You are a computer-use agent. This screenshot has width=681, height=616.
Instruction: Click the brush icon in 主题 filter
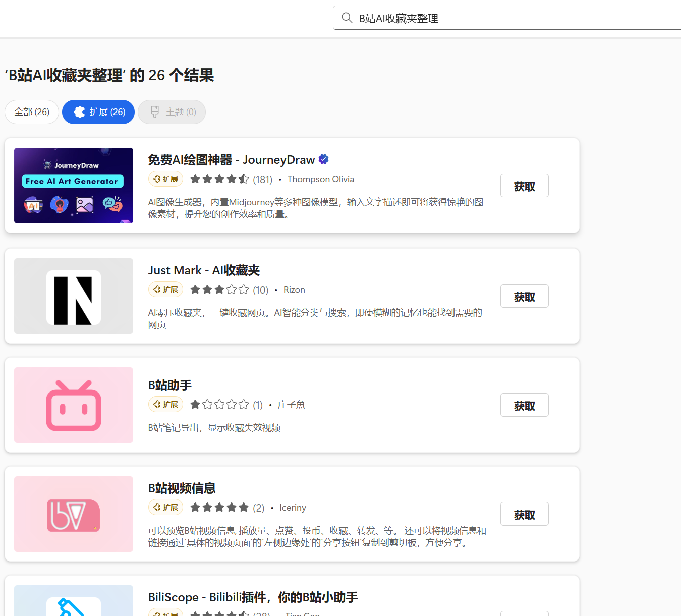(155, 112)
